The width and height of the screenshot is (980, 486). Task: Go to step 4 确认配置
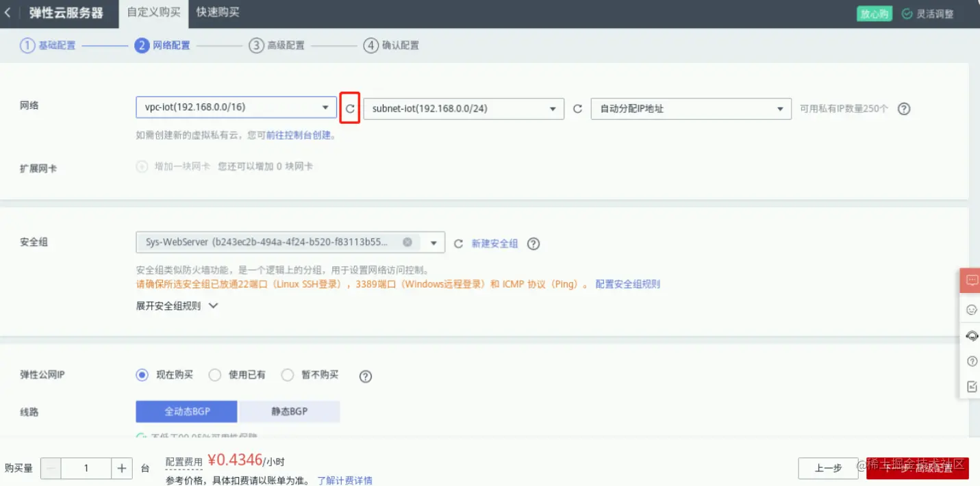point(391,46)
